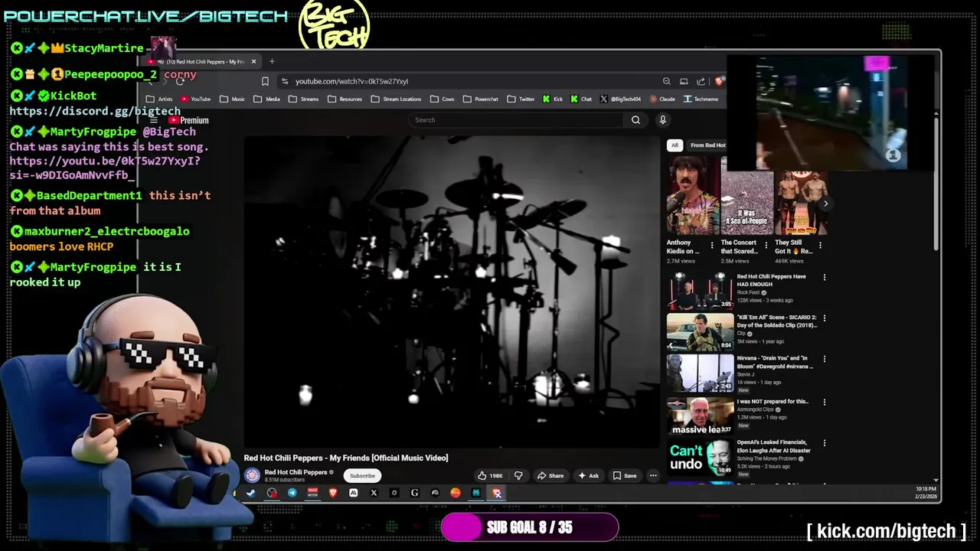Subscribe to Red Hot Chili Peppers
980x551 pixels.
(x=362, y=476)
